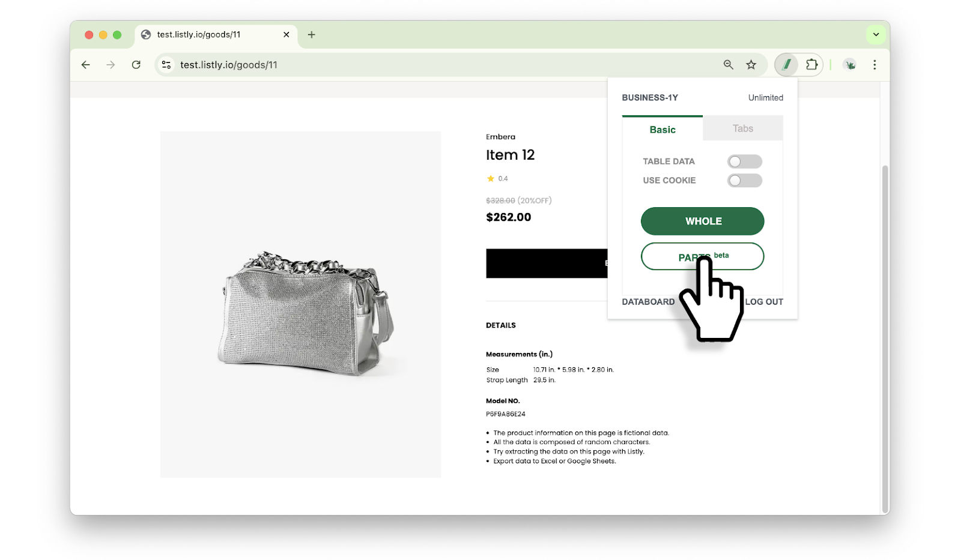961x560 pixels.
Task: Open the browser Extensions puzzle icon
Action: click(811, 65)
